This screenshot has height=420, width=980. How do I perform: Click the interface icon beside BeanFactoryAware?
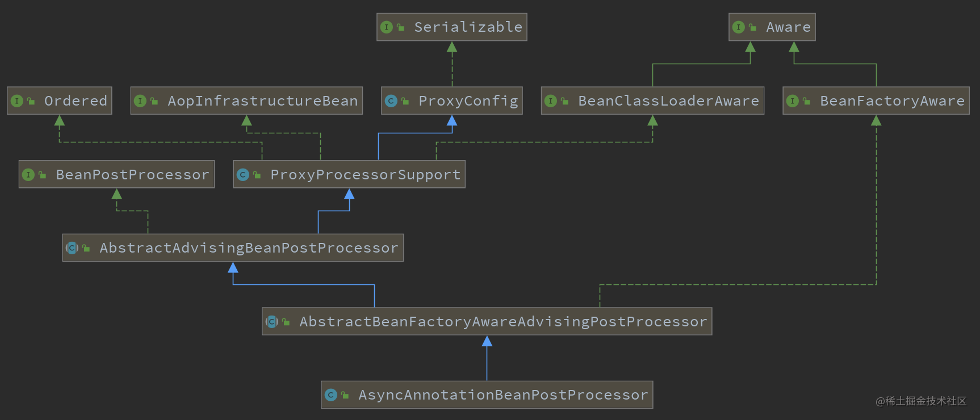click(793, 101)
